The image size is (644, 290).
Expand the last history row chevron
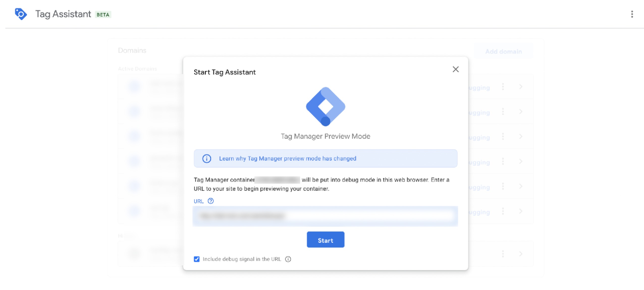point(521,254)
